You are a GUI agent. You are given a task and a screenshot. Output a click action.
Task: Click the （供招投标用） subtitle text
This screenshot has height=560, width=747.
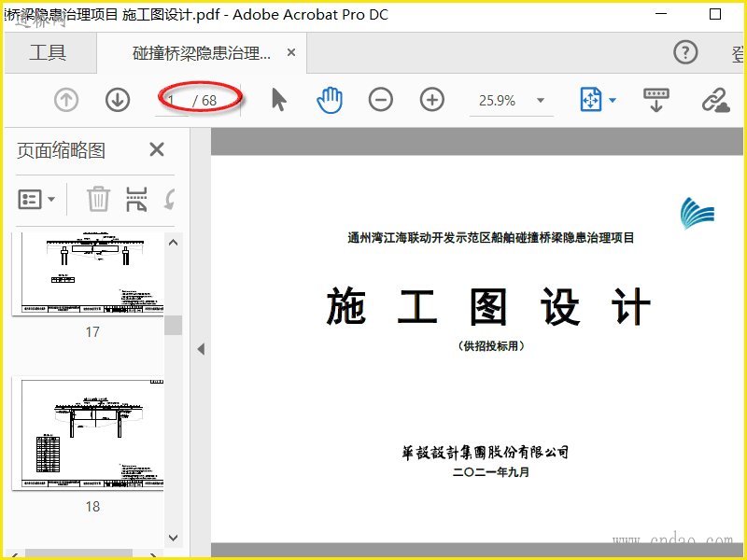pyautogui.click(x=491, y=346)
